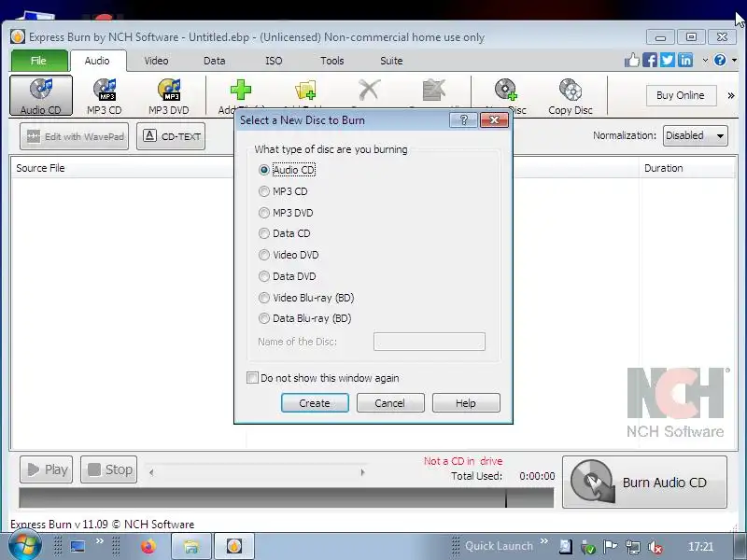Click the playback position slider track
Screen dimensions: 747x560
257,472
